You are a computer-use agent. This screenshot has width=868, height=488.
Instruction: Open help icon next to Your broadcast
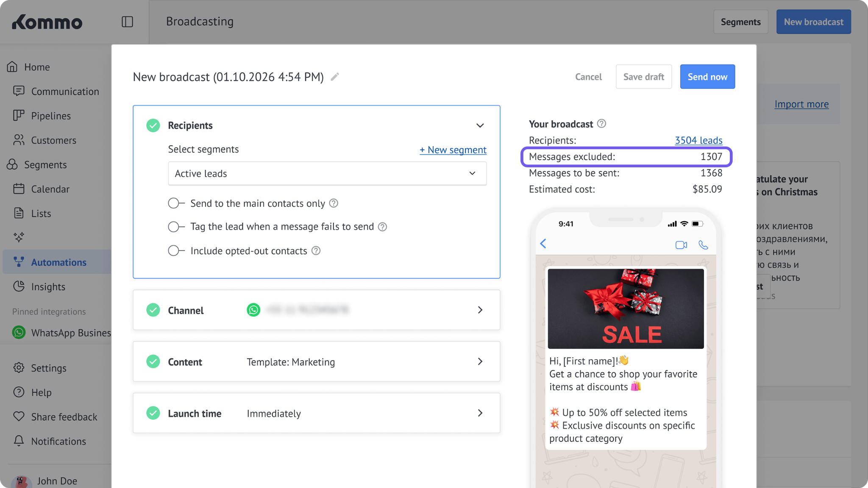click(x=601, y=124)
